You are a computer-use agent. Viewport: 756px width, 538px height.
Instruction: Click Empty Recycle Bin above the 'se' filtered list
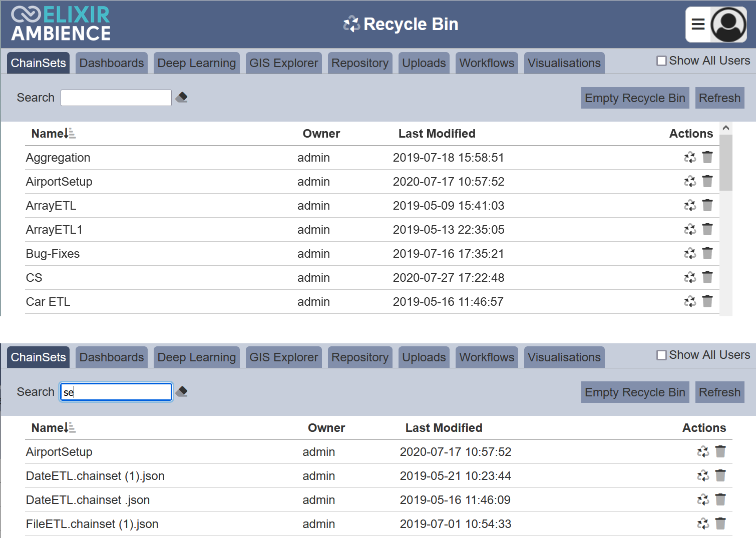635,392
